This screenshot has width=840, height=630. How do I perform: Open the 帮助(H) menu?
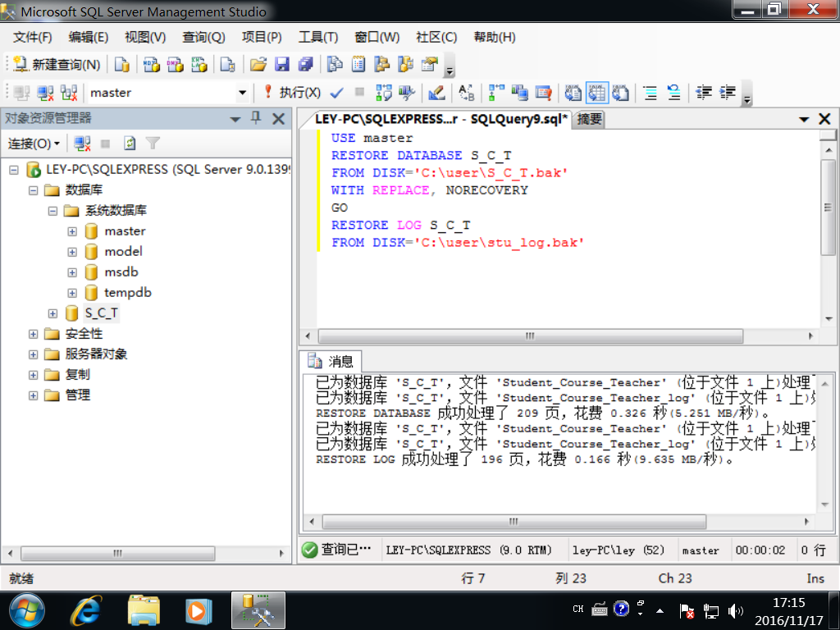(x=495, y=37)
